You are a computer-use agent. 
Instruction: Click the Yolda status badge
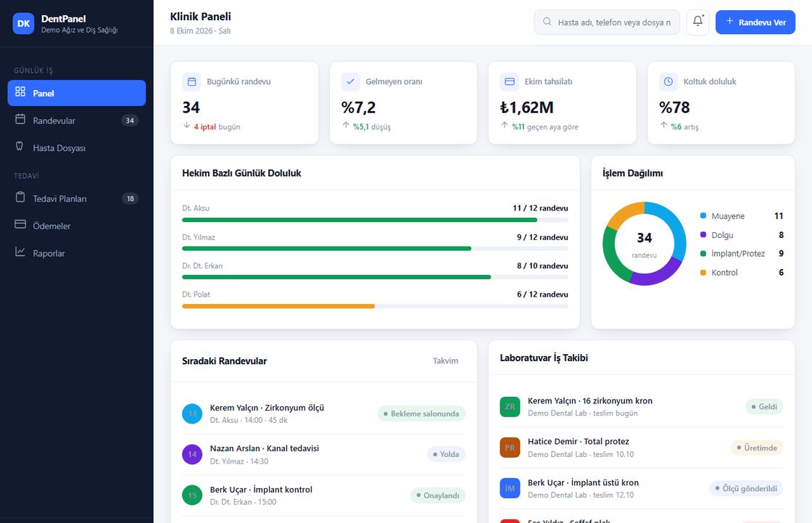tap(446, 455)
